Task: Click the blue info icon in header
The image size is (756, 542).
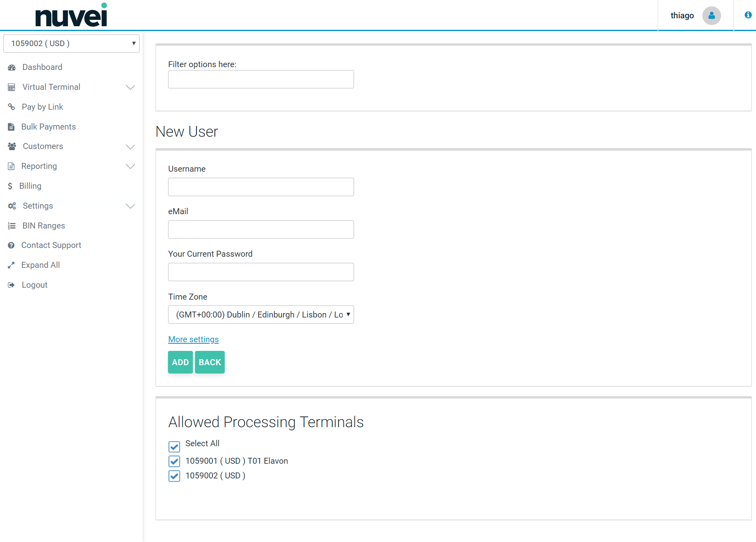Action: [748, 15]
